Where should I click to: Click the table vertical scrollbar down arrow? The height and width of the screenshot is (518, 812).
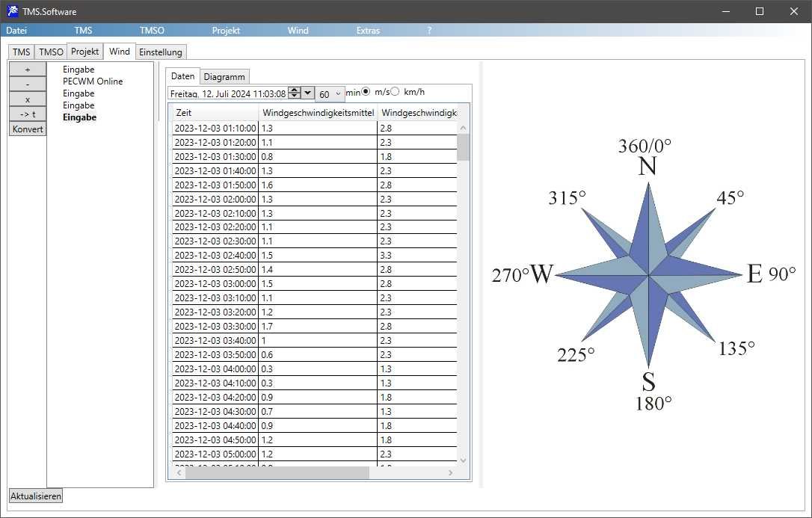click(x=463, y=460)
